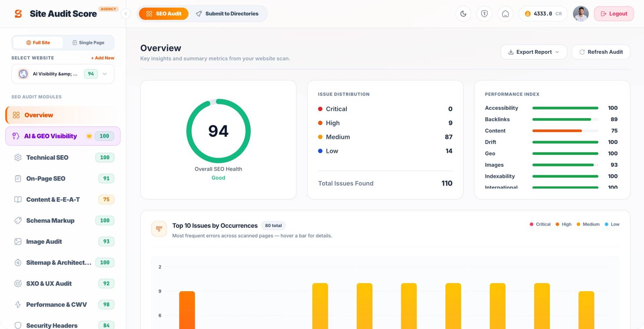Click the orange bar in the issues chart
This screenshot has width=644, height=329.
click(187, 310)
